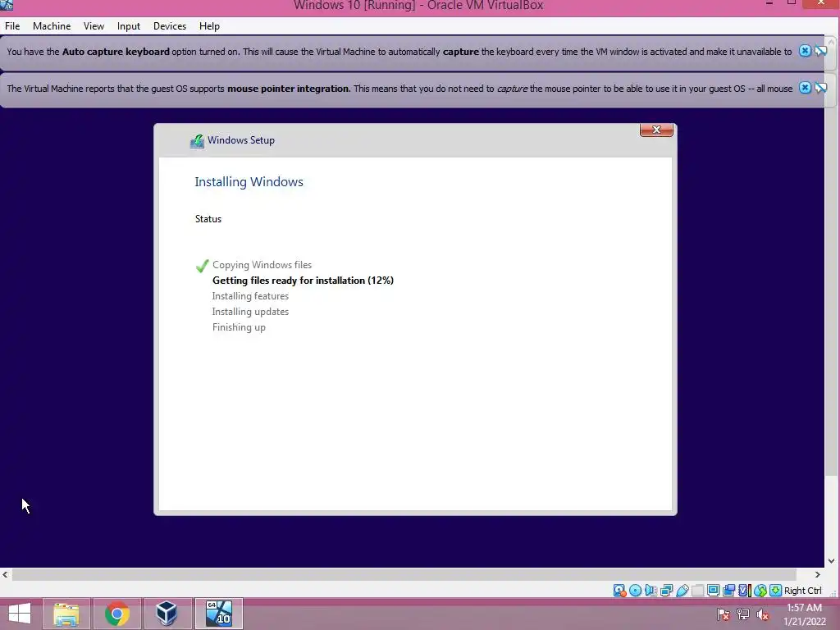
Task: Dismiss the Auto capture keyboard notification
Action: 805,51
